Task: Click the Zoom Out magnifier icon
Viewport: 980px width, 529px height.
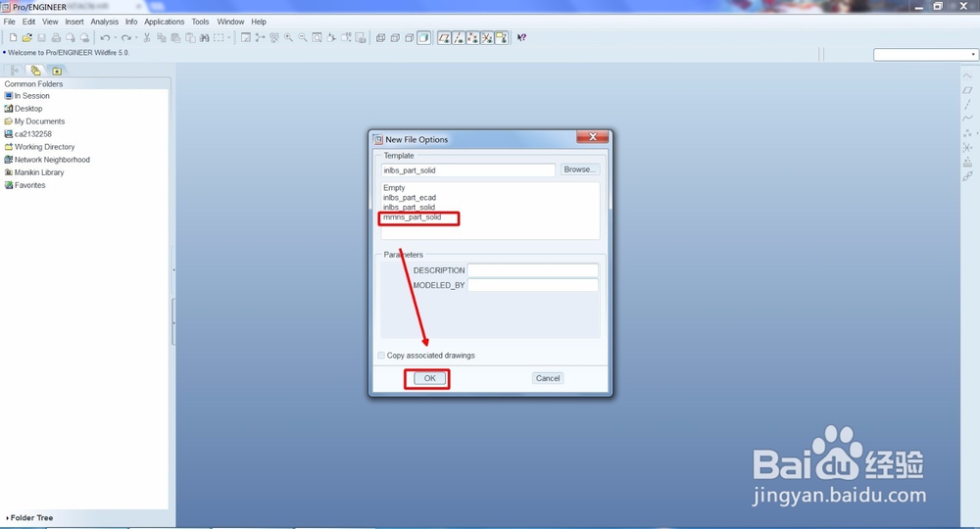Action: pyautogui.click(x=303, y=38)
